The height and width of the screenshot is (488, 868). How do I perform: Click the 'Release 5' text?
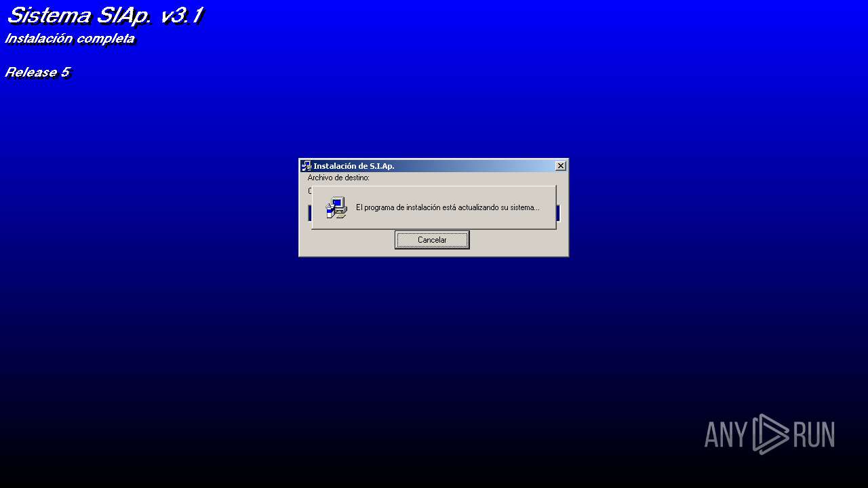click(x=38, y=73)
